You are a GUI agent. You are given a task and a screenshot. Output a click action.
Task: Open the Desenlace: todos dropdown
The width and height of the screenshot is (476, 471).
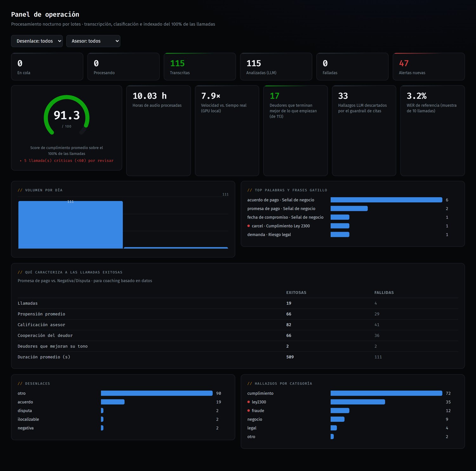(37, 41)
